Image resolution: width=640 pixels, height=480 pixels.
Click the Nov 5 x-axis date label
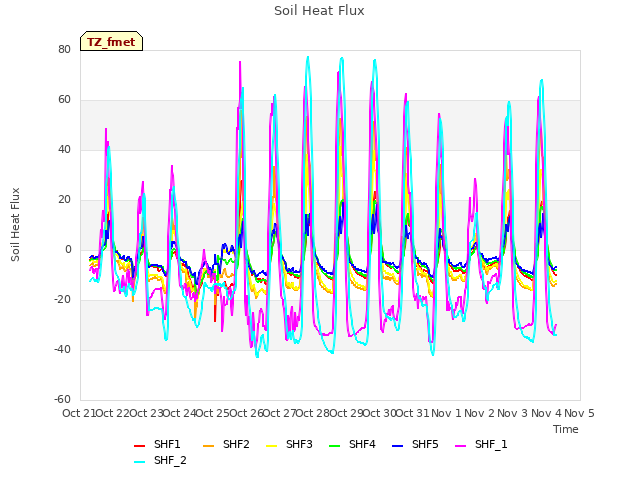pyautogui.click(x=579, y=413)
